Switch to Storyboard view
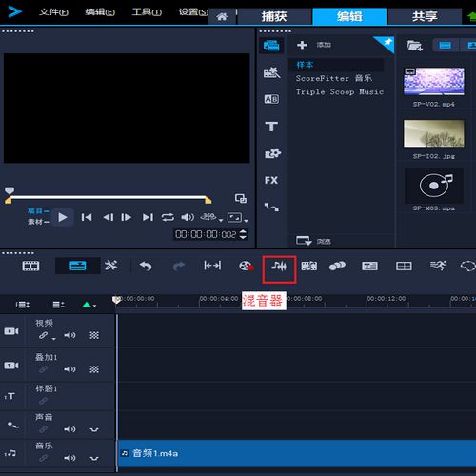 coord(30,266)
